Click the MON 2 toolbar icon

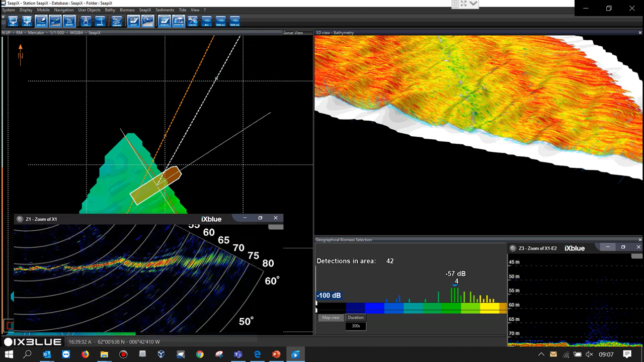[x=27, y=21]
